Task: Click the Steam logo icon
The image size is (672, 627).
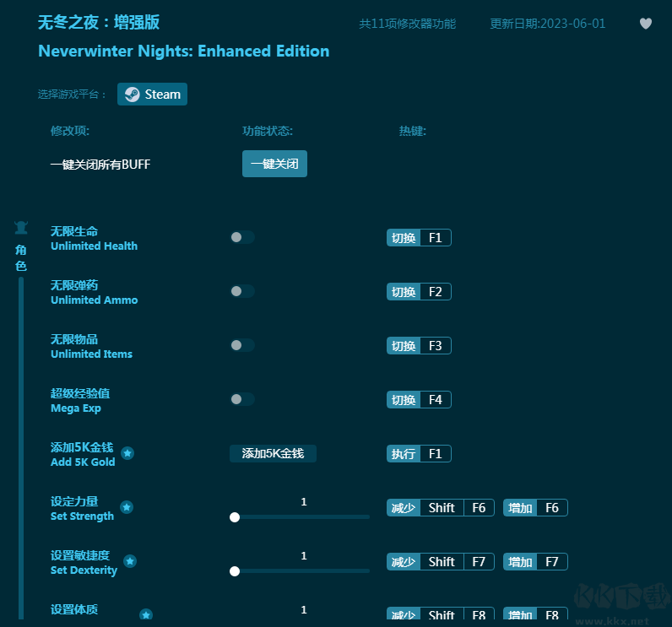Action: coord(132,95)
